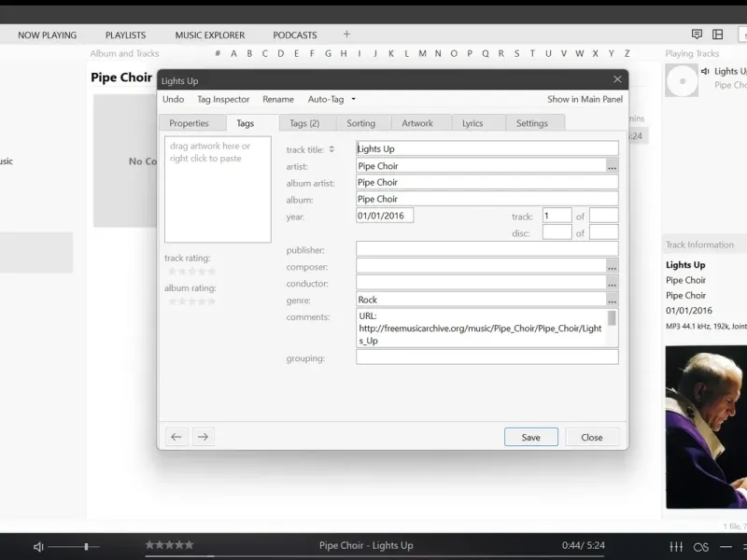Click the track number field
This screenshot has width=747, height=560.
click(557, 216)
